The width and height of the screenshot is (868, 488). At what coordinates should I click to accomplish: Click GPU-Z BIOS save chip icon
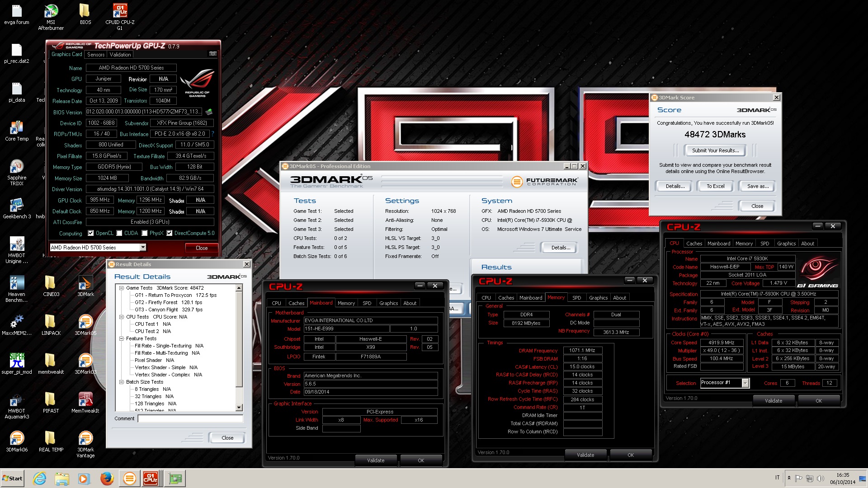click(x=209, y=112)
